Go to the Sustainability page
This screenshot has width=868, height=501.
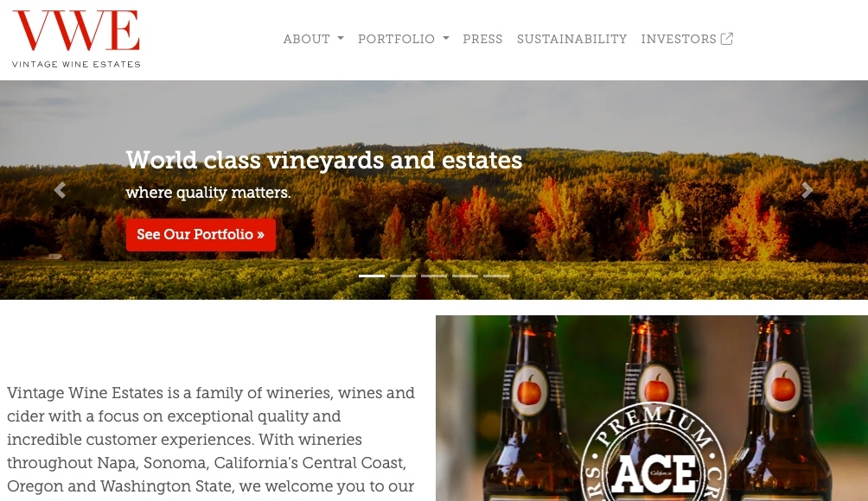coord(571,39)
